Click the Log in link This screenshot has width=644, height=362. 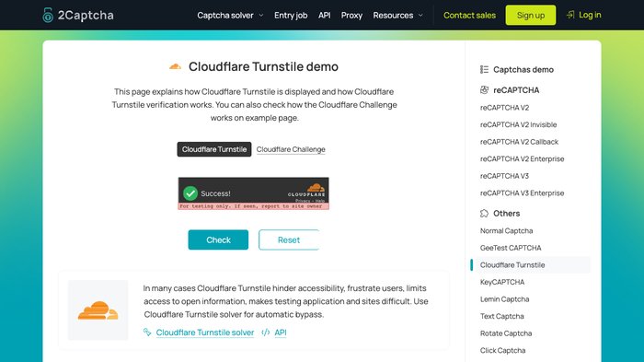coord(590,15)
